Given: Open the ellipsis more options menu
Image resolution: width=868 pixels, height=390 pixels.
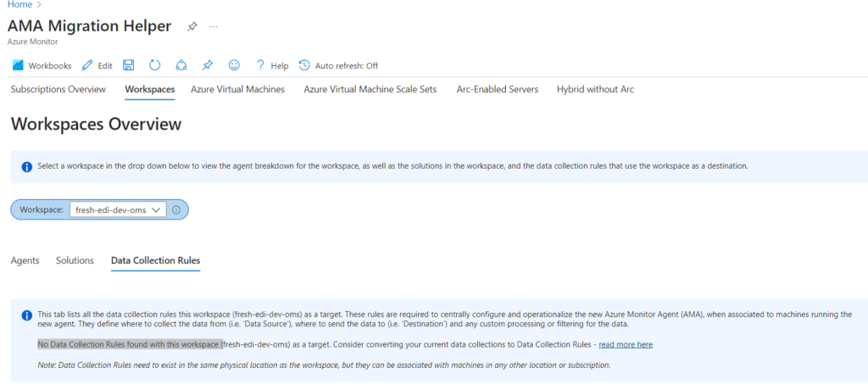Looking at the screenshot, I should (213, 26).
